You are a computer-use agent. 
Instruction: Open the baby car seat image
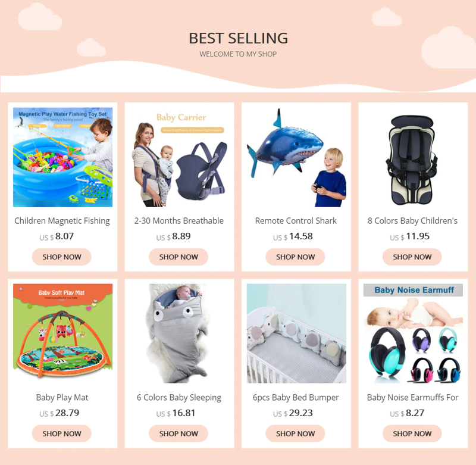413,157
